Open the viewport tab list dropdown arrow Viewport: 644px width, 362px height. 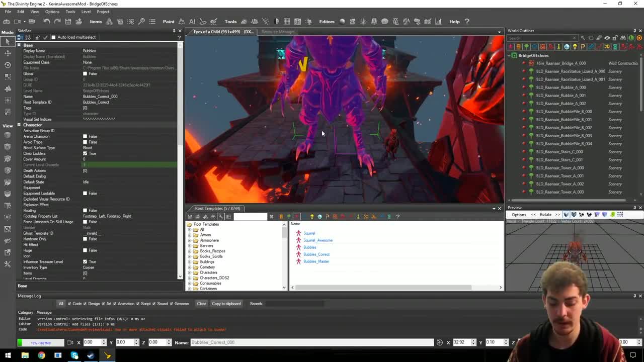point(499,32)
